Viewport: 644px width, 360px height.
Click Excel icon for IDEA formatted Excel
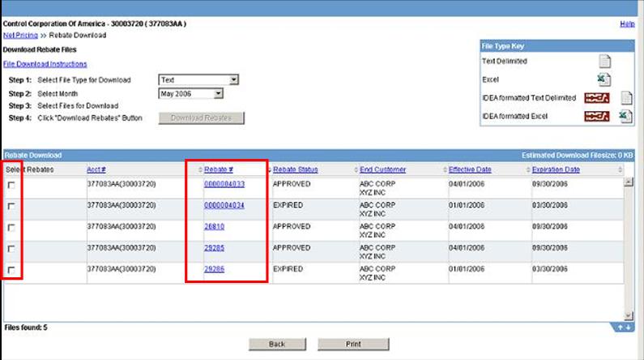tap(625, 116)
